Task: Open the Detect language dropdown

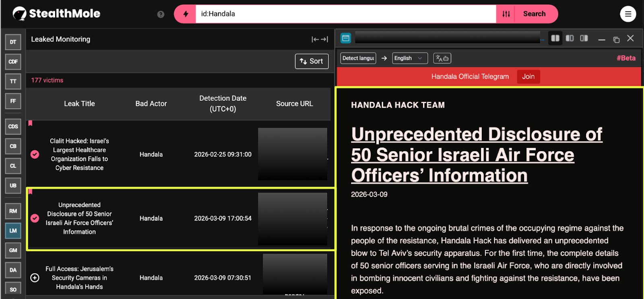Action: tap(358, 58)
